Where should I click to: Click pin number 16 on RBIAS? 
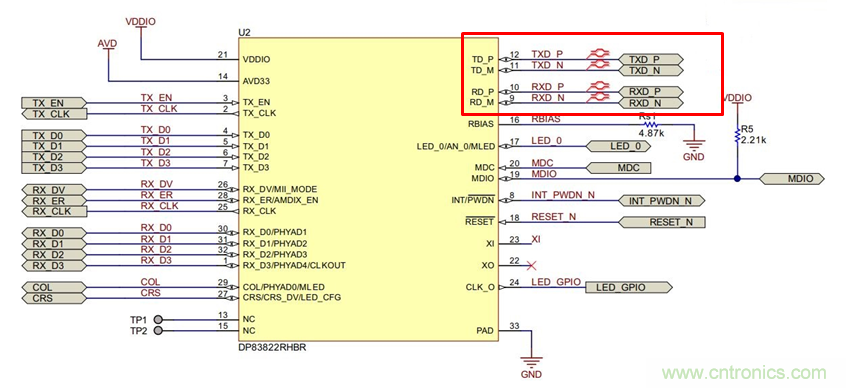click(x=514, y=120)
